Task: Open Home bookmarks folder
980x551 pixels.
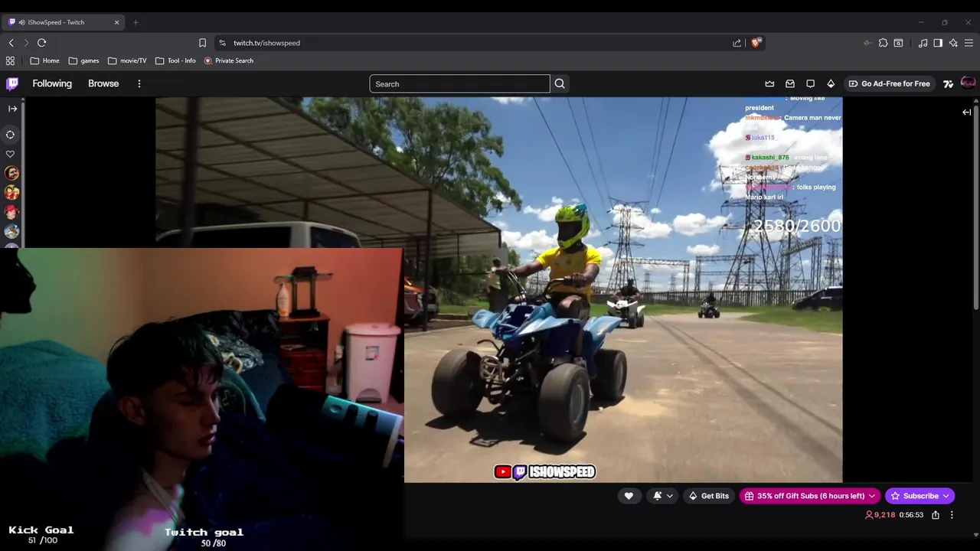Action: tap(44, 60)
